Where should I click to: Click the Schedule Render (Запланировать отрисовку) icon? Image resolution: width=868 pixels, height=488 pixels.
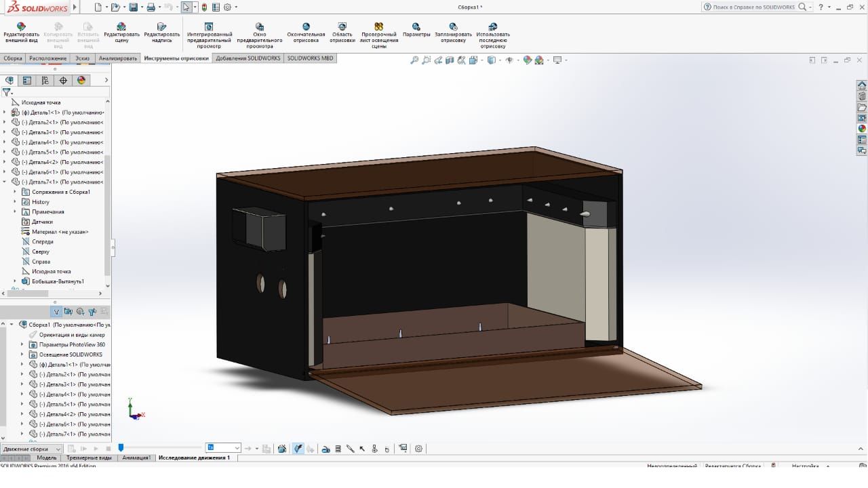(x=453, y=27)
